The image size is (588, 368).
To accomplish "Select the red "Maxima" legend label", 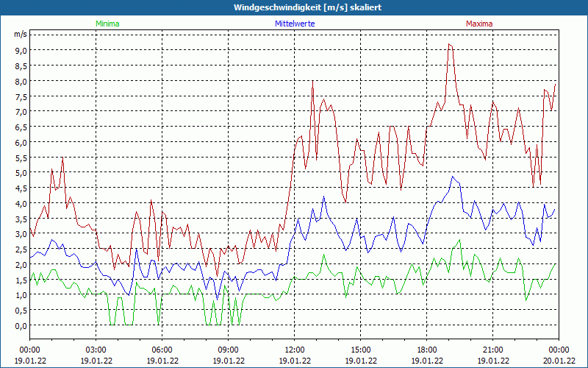I will (x=479, y=24).
